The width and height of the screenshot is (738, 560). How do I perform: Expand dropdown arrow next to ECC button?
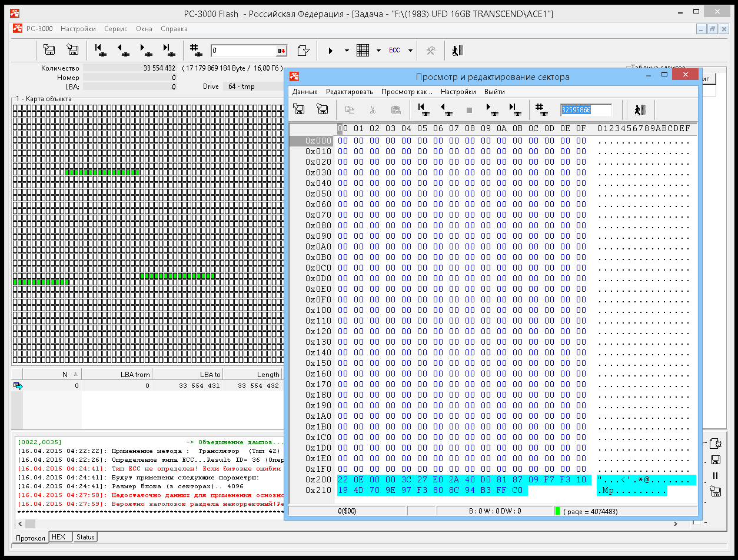(x=410, y=51)
